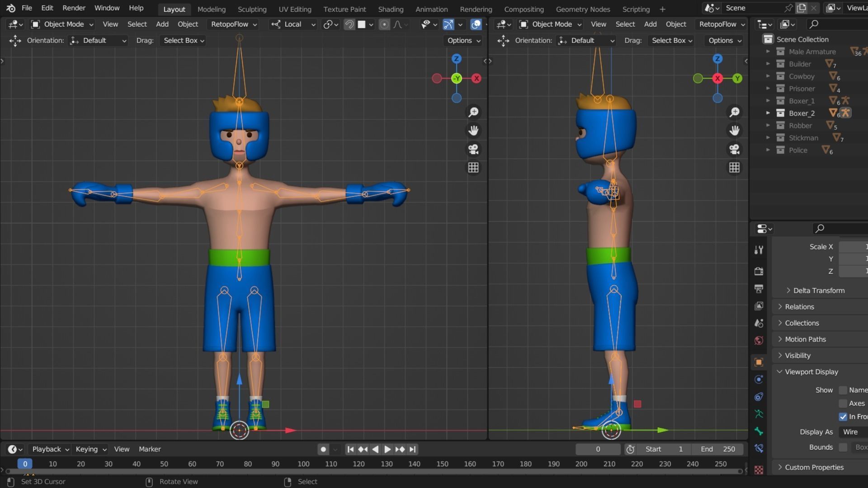Click the zoom magnifier in right viewport
This screenshot has height=488, width=868.
735,112
